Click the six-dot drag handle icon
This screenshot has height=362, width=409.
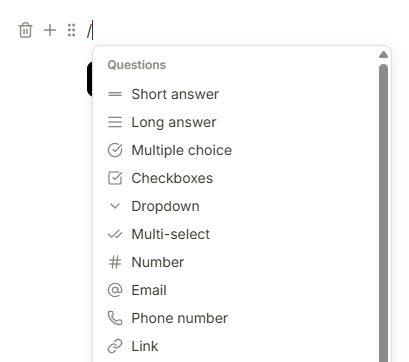click(71, 30)
